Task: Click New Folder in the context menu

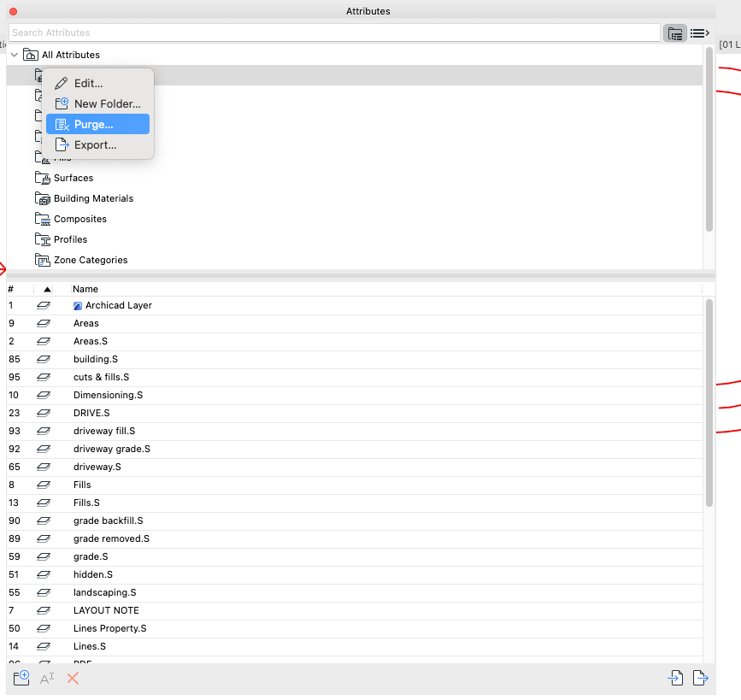Action: click(x=106, y=103)
